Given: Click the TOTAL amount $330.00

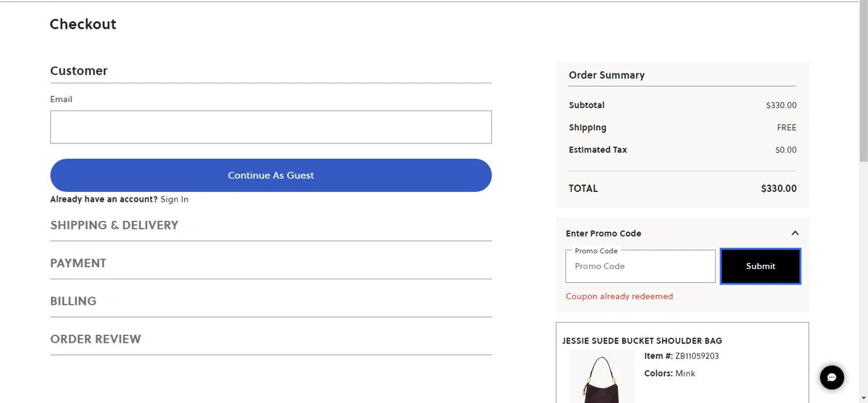Looking at the screenshot, I should tap(778, 188).
